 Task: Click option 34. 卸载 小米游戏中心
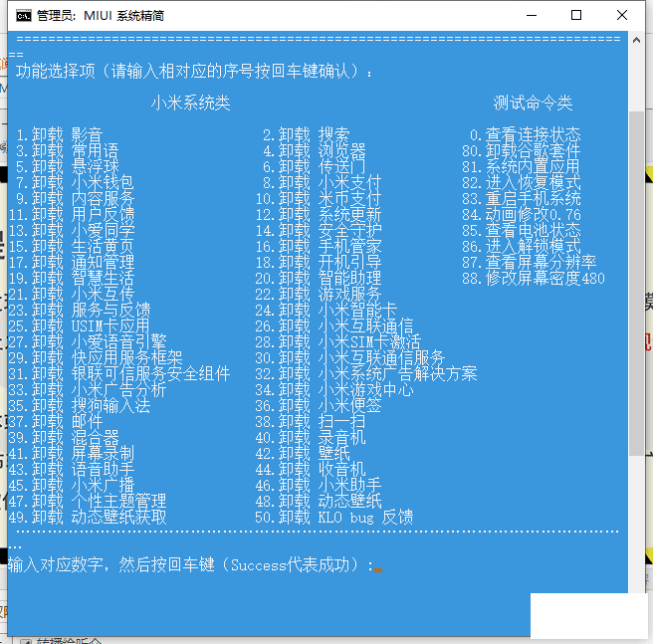(334, 389)
